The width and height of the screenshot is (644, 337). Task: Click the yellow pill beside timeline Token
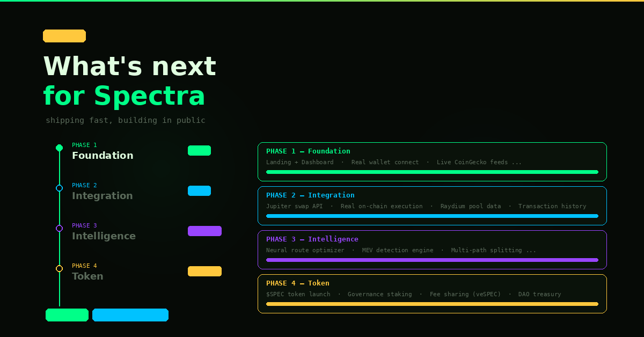(204, 272)
